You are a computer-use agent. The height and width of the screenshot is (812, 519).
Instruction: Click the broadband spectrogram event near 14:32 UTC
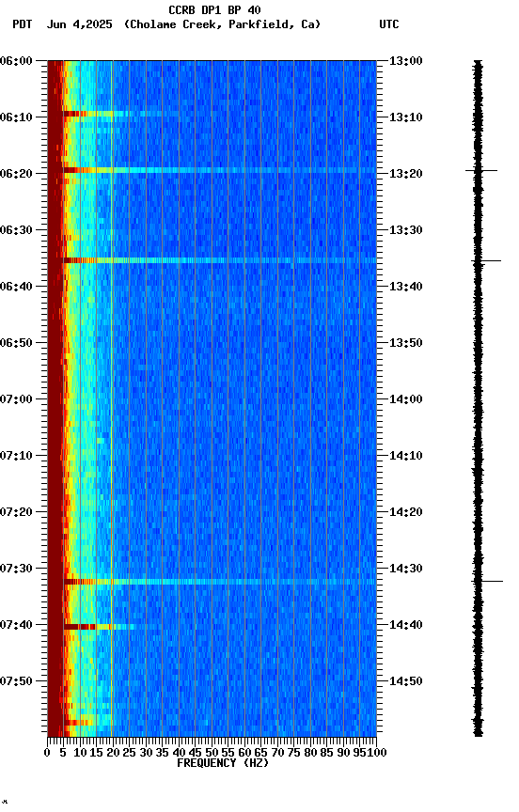click(220, 582)
